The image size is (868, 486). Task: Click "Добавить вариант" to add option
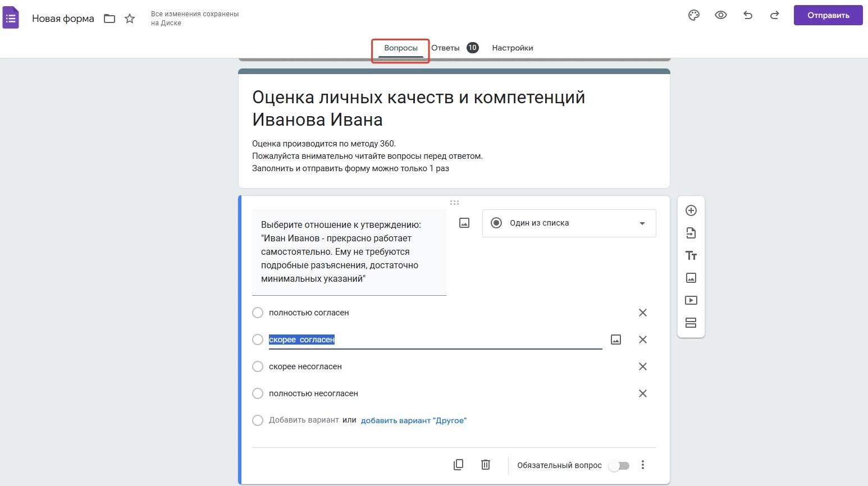[x=304, y=420]
